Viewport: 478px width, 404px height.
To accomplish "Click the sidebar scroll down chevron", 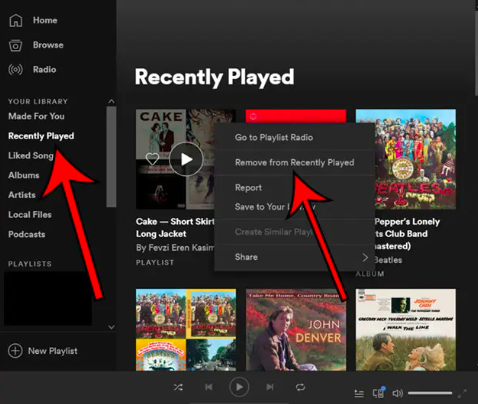I will (x=111, y=327).
